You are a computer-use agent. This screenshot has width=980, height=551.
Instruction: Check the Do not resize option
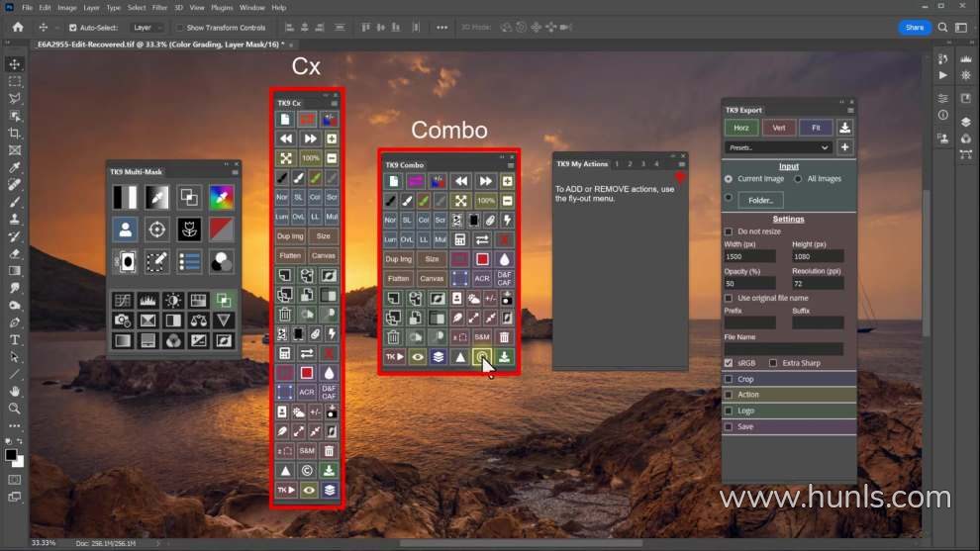(x=729, y=231)
